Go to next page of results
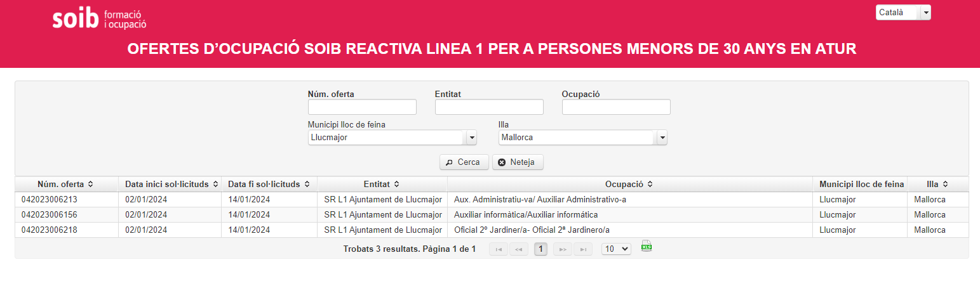The image size is (980, 281). coord(562,249)
